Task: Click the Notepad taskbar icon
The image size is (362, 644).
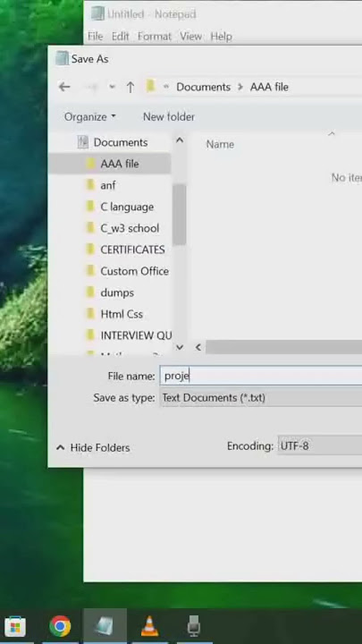Action: [x=105, y=627]
